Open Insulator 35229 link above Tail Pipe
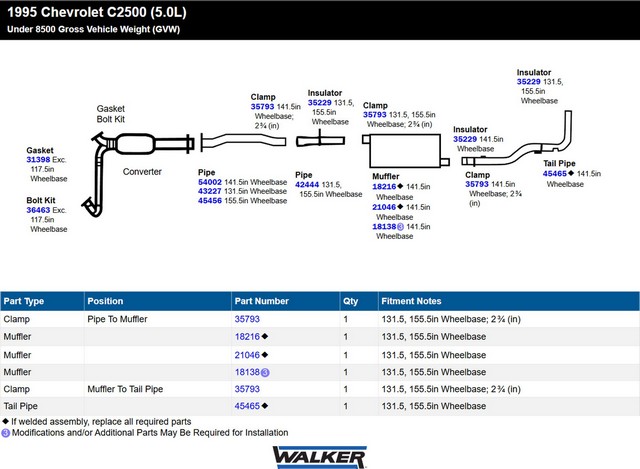The height and width of the screenshot is (469, 640). click(x=529, y=82)
